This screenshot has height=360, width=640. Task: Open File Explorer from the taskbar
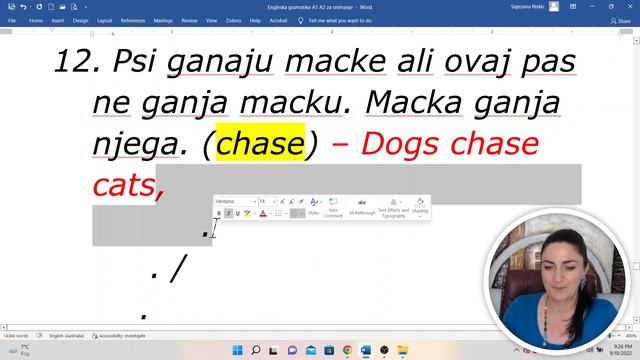click(402, 350)
